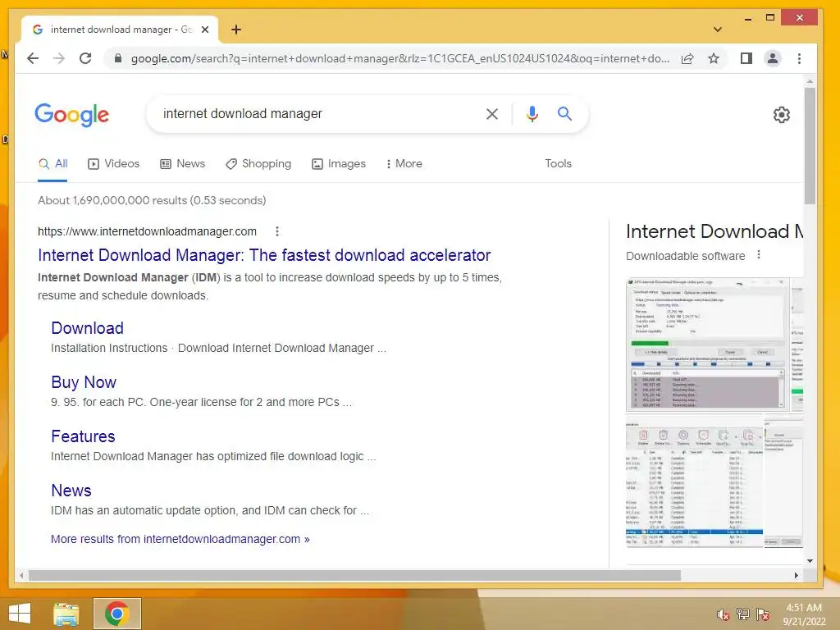
Task: Bookmark this page with the star icon
Action: tap(714, 58)
